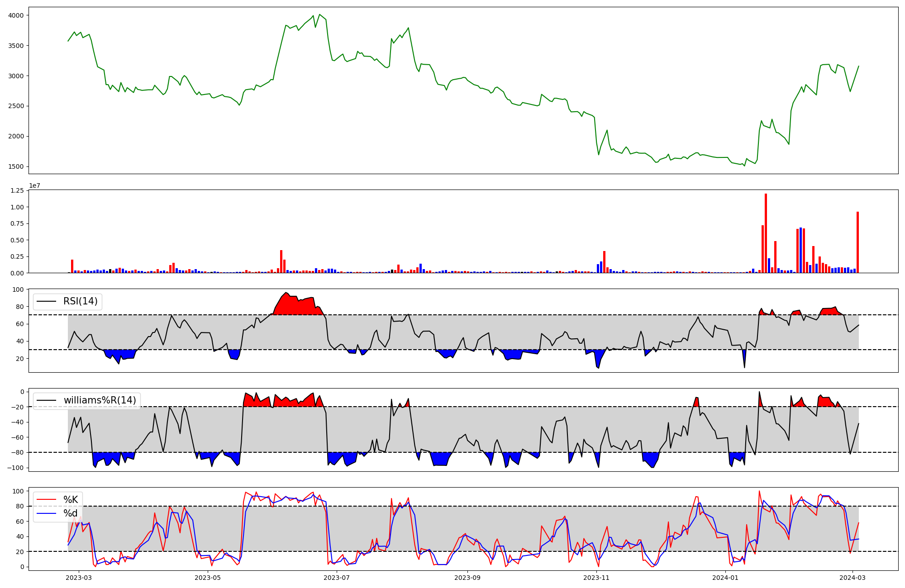Click the 2024-01 x-axis date label
The height and width of the screenshot is (588, 905).
[x=726, y=578]
